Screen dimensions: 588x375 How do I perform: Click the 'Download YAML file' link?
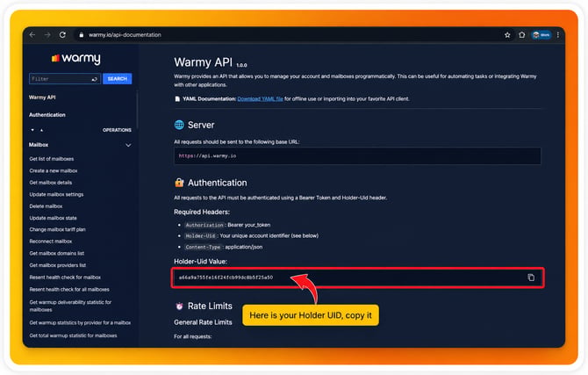[x=261, y=99]
